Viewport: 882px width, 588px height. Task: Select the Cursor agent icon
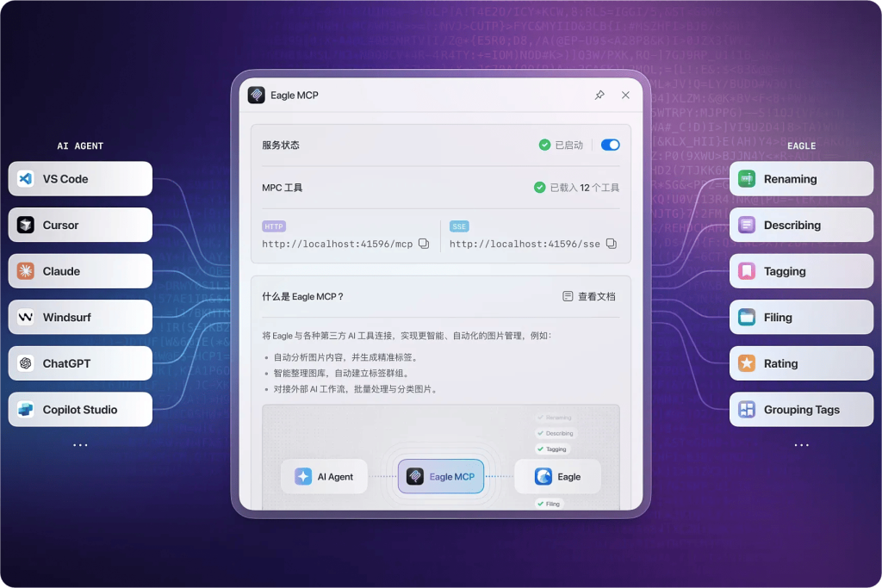[x=26, y=226]
